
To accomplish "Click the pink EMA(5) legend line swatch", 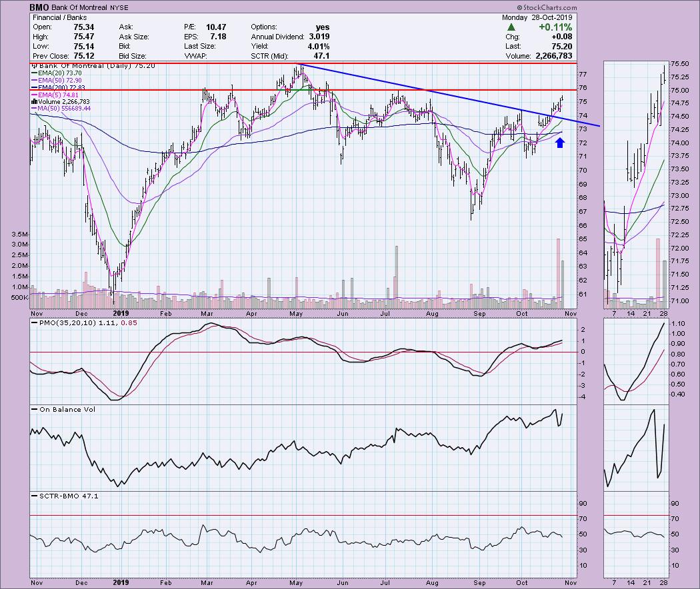I will click(34, 95).
